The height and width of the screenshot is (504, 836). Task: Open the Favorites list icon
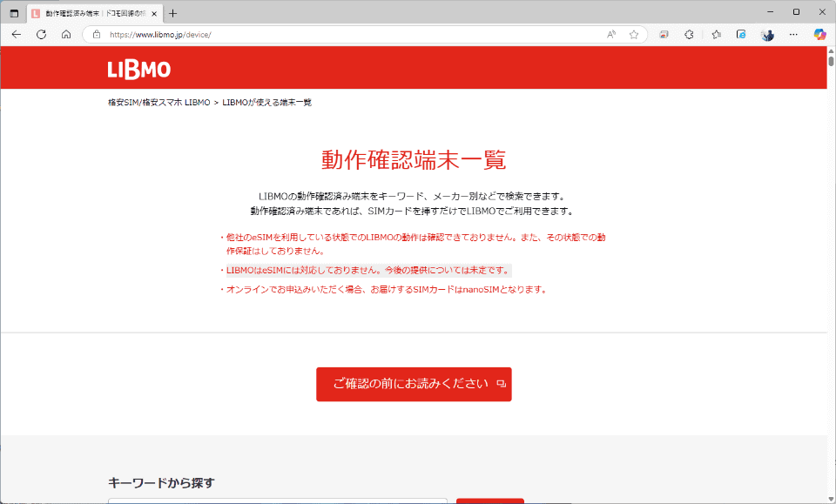pyautogui.click(x=716, y=35)
